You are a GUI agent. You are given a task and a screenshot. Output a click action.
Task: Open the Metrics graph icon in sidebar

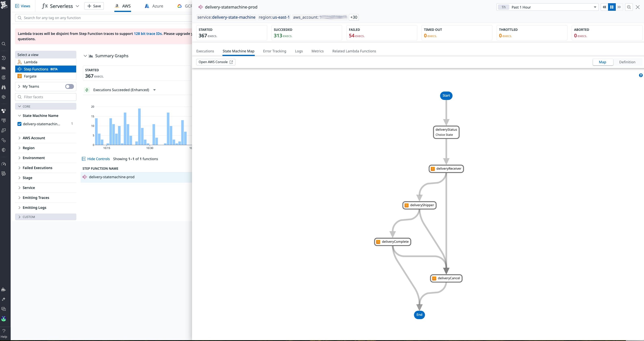[4, 68]
